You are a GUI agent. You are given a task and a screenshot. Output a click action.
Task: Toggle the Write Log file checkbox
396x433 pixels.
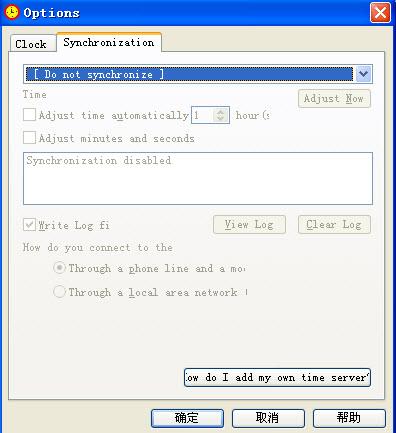[29, 224]
